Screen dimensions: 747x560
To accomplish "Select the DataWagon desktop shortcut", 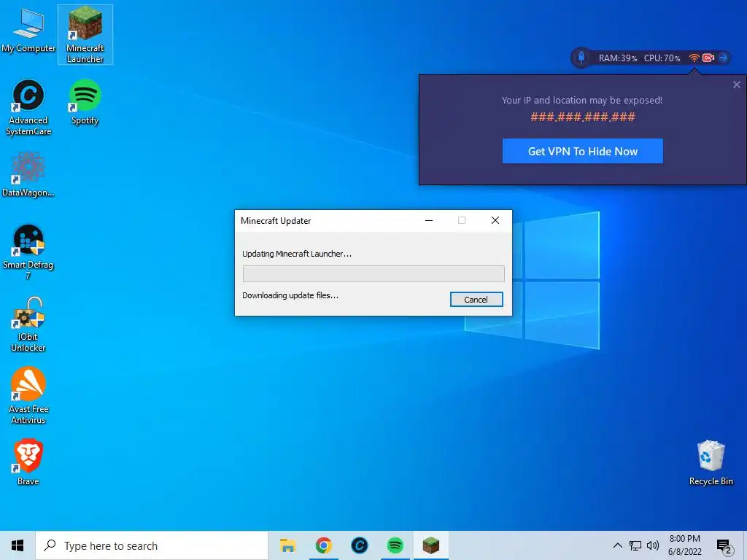I will (28, 174).
